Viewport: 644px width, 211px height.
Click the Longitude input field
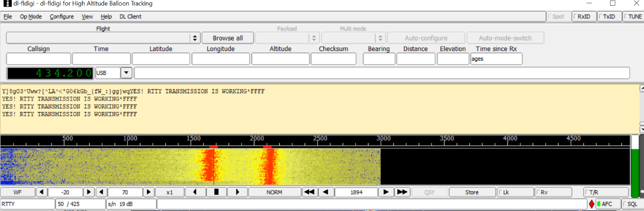coord(221,59)
